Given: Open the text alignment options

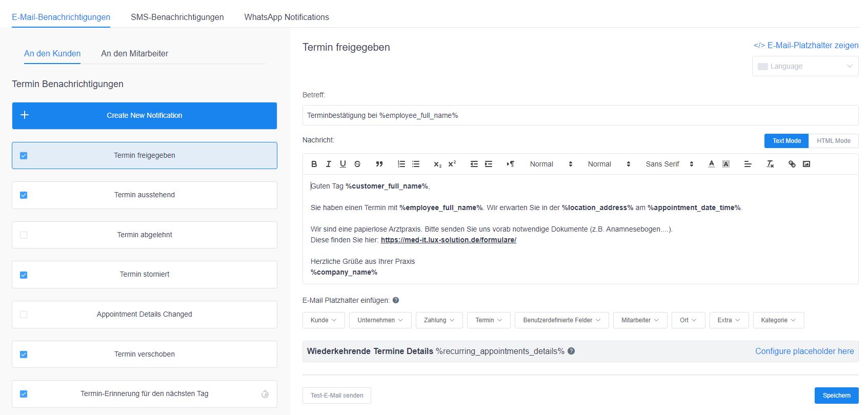Looking at the screenshot, I should click(748, 164).
